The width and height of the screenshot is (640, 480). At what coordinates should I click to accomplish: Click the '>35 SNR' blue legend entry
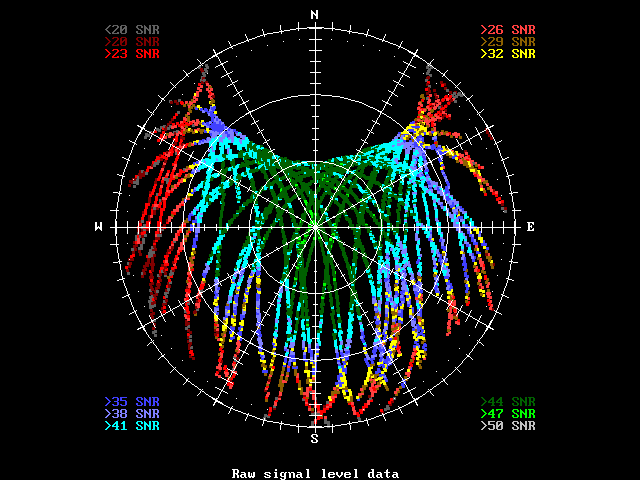[132, 402]
